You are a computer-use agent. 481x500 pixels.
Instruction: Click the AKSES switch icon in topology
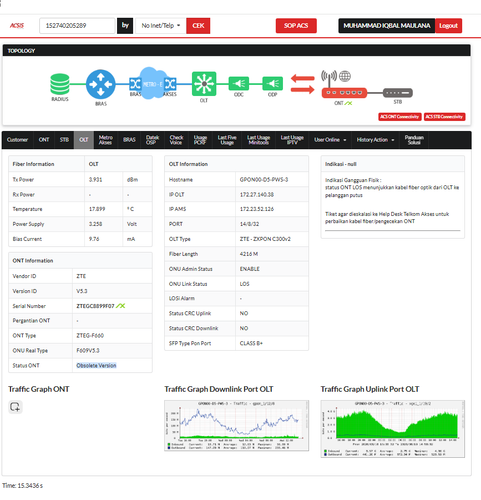[170, 84]
